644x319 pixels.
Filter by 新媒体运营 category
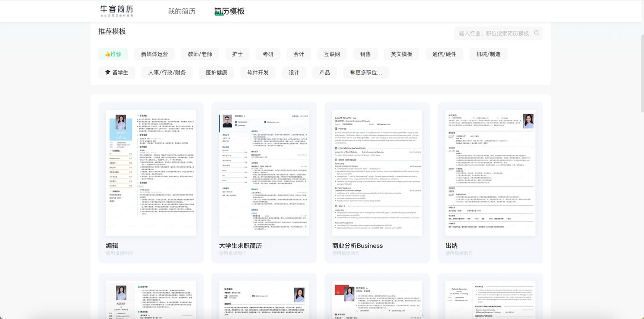[154, 54]
